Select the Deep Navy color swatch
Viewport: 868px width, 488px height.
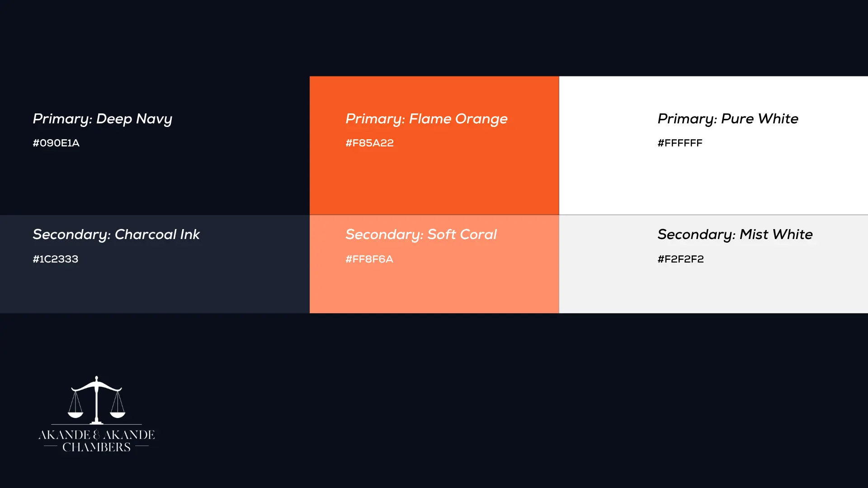coord(155,181)
